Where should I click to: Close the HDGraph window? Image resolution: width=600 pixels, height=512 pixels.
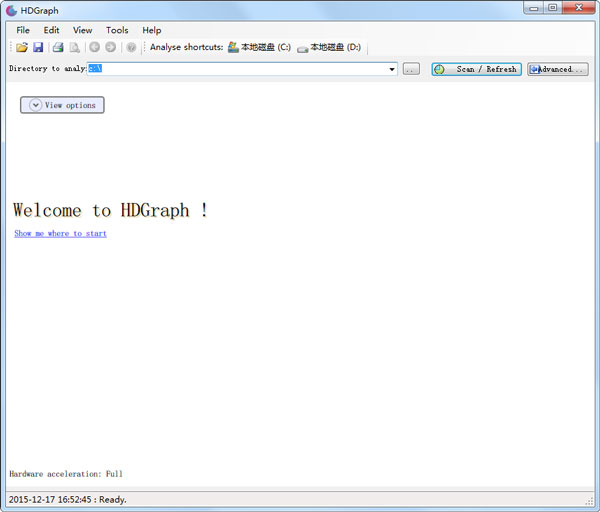click(579, 8)
